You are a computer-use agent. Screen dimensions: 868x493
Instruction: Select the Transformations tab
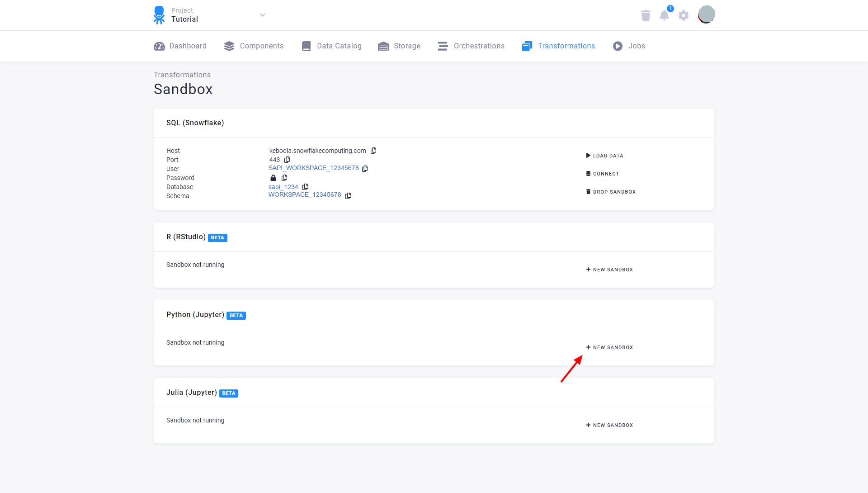[x=558, y=46]
